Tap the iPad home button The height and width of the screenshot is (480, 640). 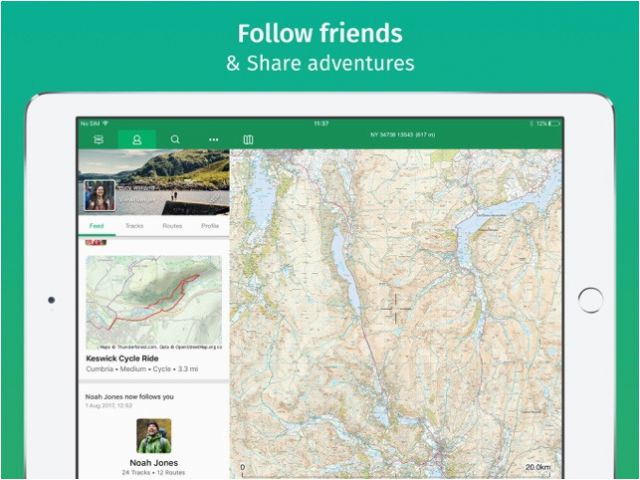click(590, 300)
